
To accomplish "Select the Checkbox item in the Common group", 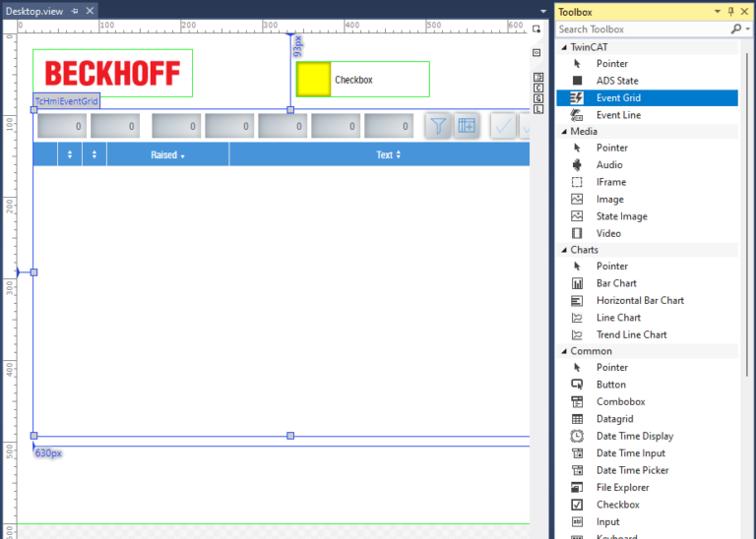I will tap(617, 505).
